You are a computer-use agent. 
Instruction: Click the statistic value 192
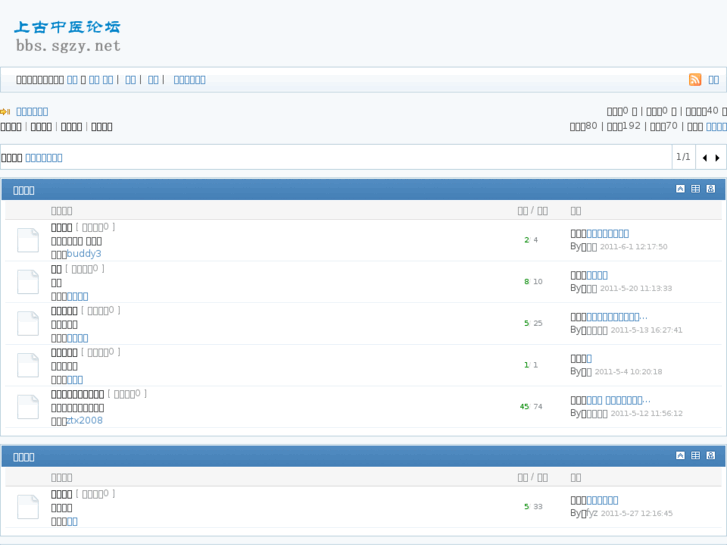(631, 126)
